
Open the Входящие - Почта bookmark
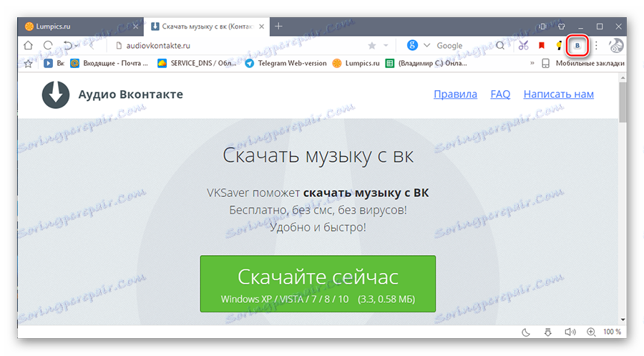(x=109, y=63)
